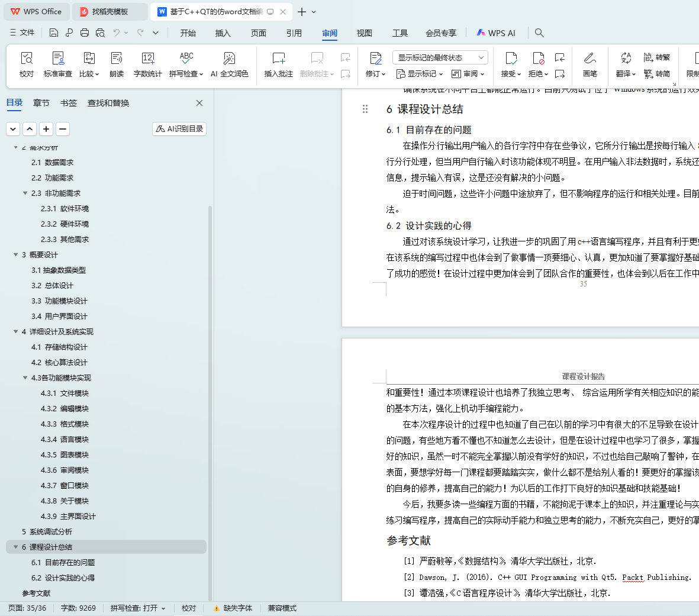Click the print icon in quick toolbar
699x616 pixels.
tap(85, 33)
